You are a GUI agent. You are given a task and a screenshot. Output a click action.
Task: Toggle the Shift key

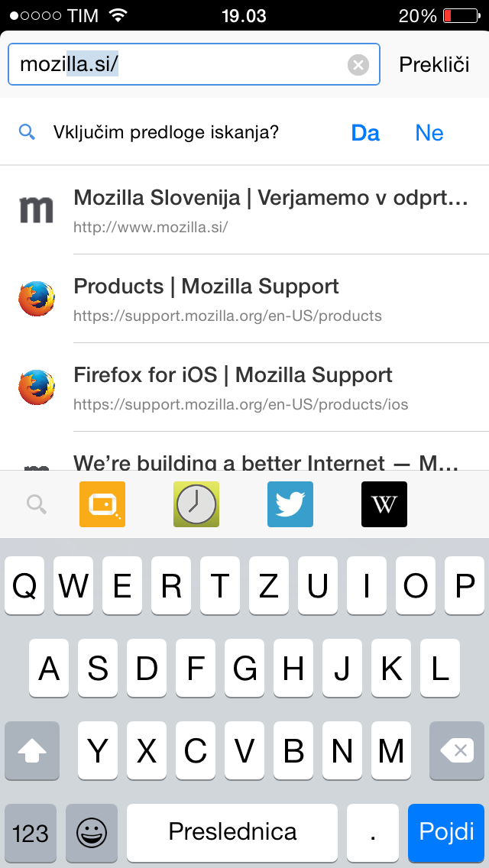(x=32, y=751)
